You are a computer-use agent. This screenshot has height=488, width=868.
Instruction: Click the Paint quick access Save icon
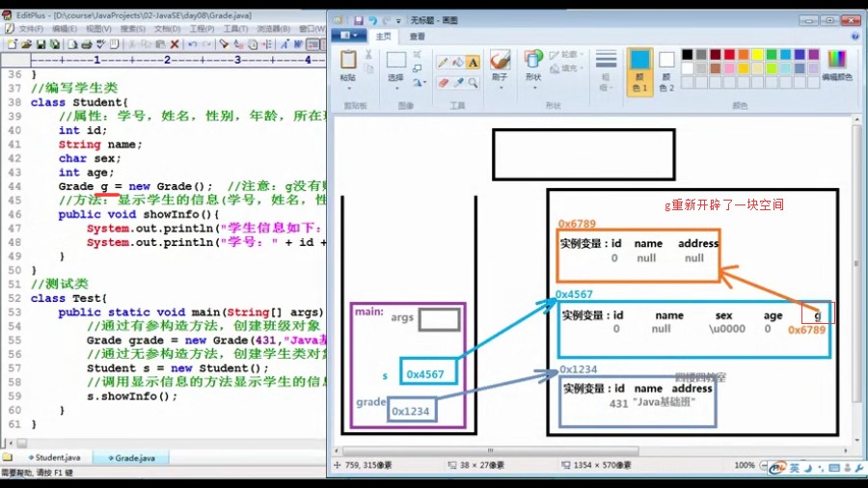359,20
